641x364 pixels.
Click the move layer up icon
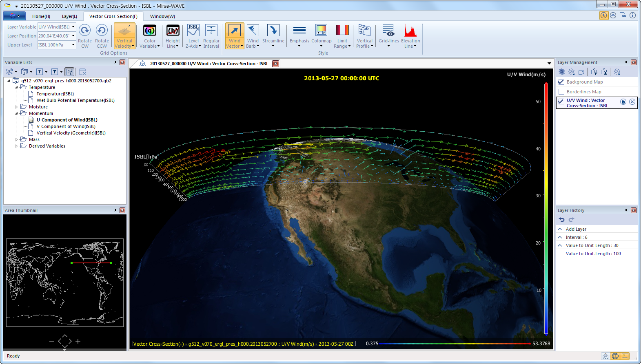point(594,72)
